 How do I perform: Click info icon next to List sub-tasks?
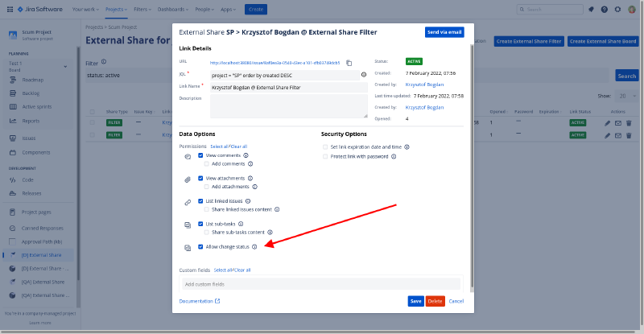pos(241,224)
